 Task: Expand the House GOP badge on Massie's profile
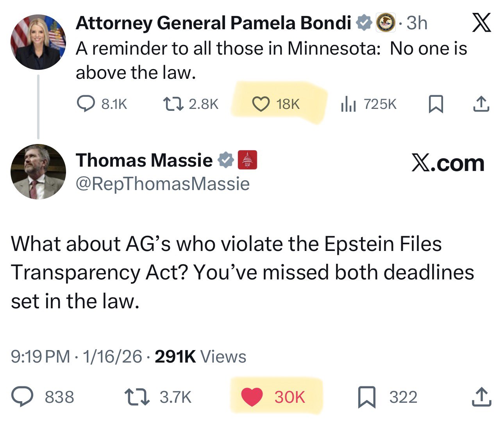click(x=247, y=160)
